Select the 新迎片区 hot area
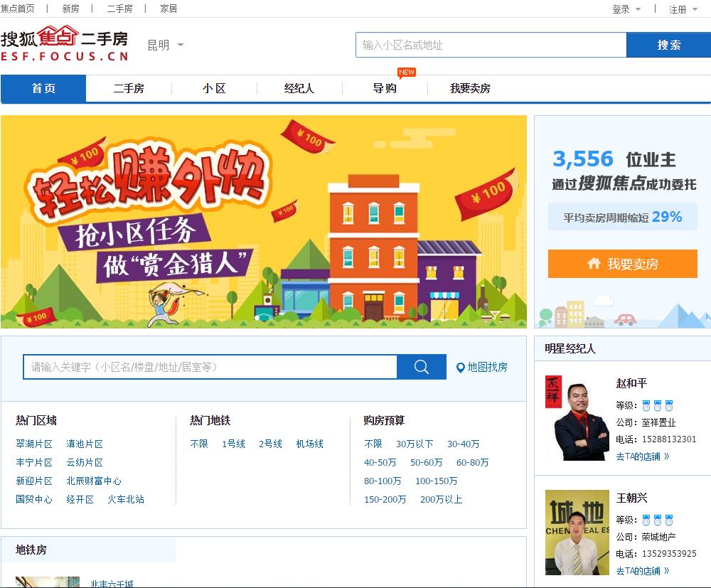Viewport: 711px width, 588px height. click(x=34, y=481)
